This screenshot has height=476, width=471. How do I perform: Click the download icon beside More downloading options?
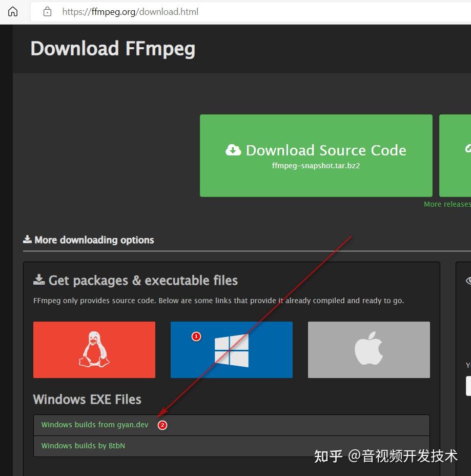(27, 239)
